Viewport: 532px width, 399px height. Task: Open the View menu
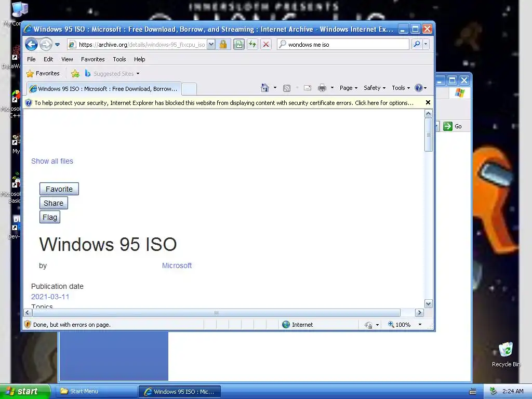coord(67,59)
